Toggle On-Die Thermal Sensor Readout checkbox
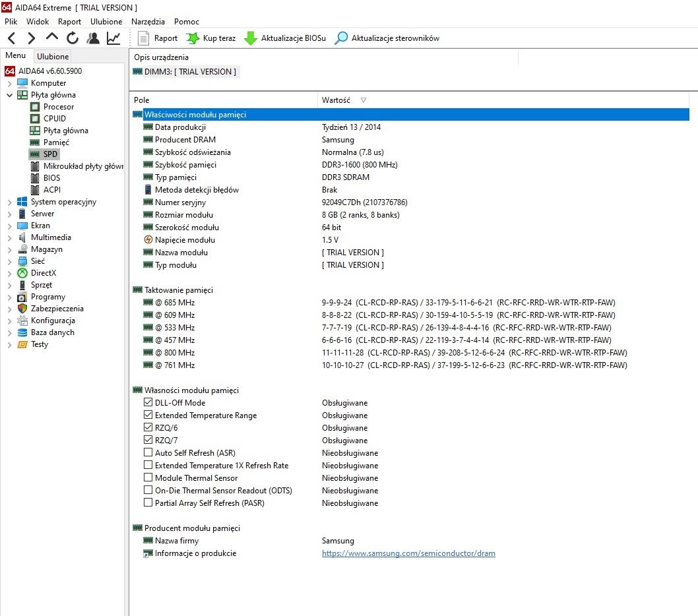Screen dimensions: 698x616 148,489
